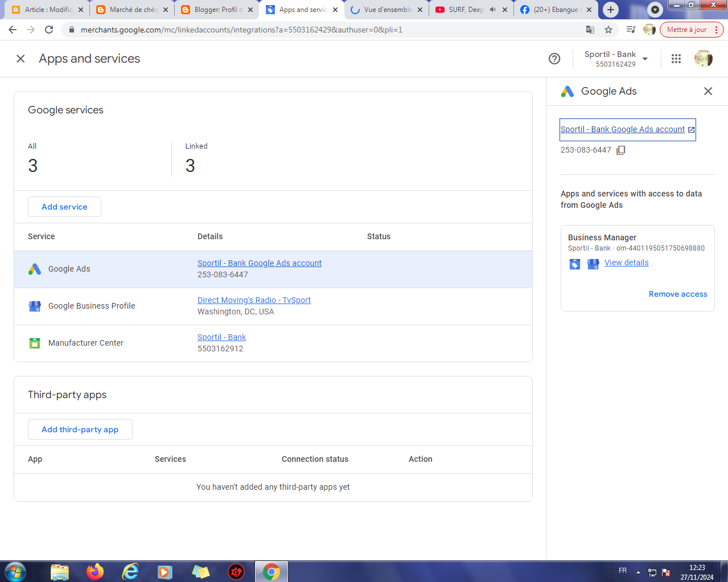Image resolution: width=728 pixels, height=582 pixels.
Task: Copy the Google Ads ID 253-083-6447
Action: click(621, 150)
